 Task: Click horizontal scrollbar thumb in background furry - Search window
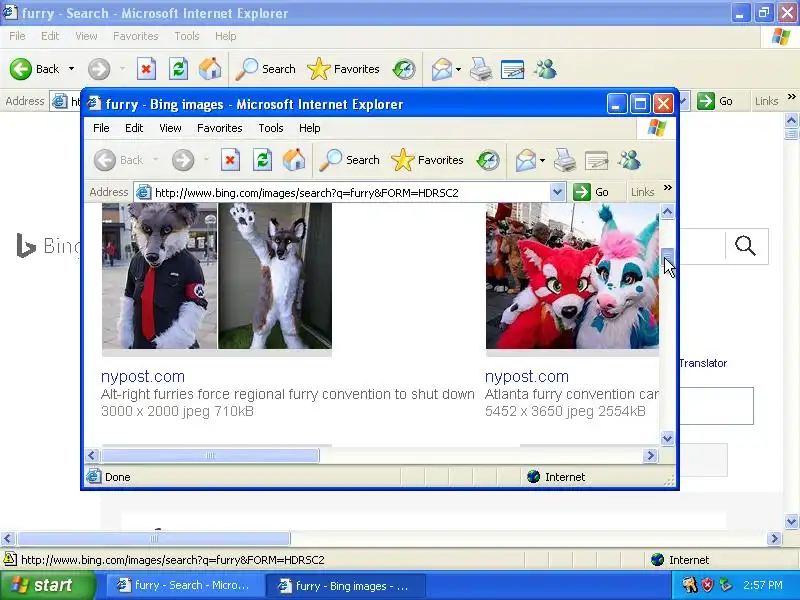154,538
